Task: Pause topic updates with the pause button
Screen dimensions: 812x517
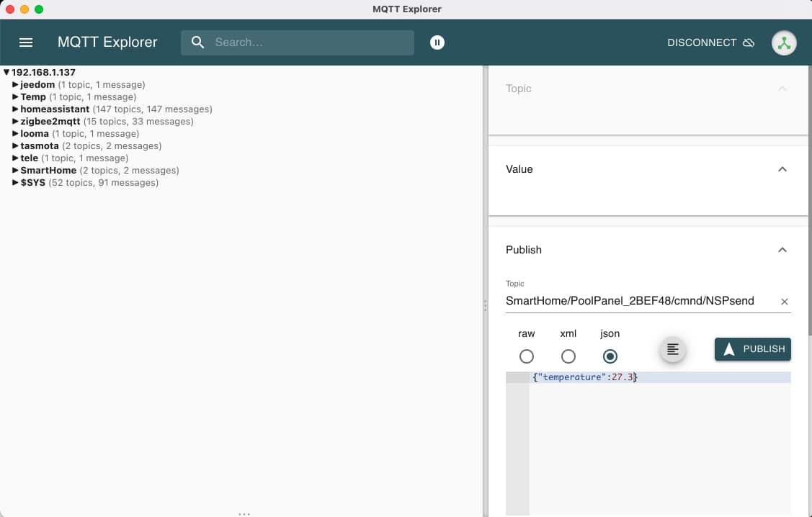Action: 437,42
